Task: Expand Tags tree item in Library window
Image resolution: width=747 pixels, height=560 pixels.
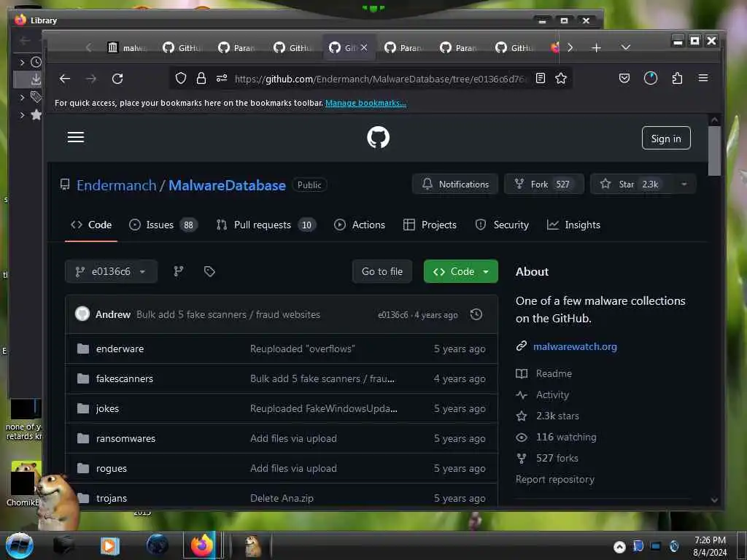Action: 22,97
